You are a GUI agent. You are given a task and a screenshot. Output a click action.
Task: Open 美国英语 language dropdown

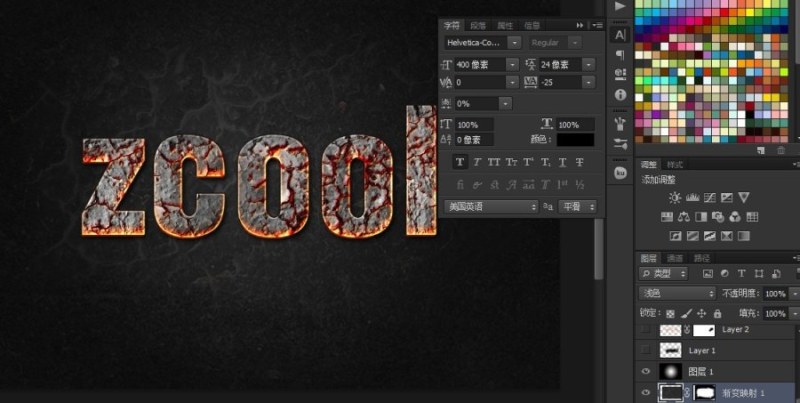[491, 207]
